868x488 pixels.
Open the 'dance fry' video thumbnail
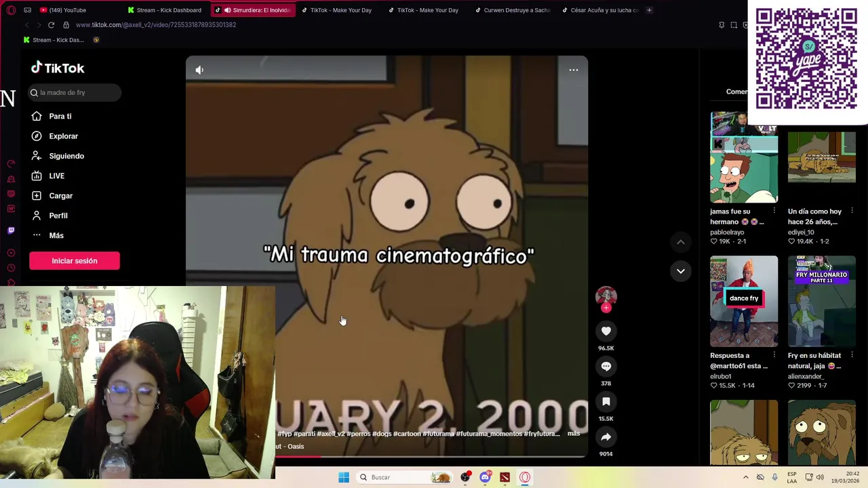[744, 301]
